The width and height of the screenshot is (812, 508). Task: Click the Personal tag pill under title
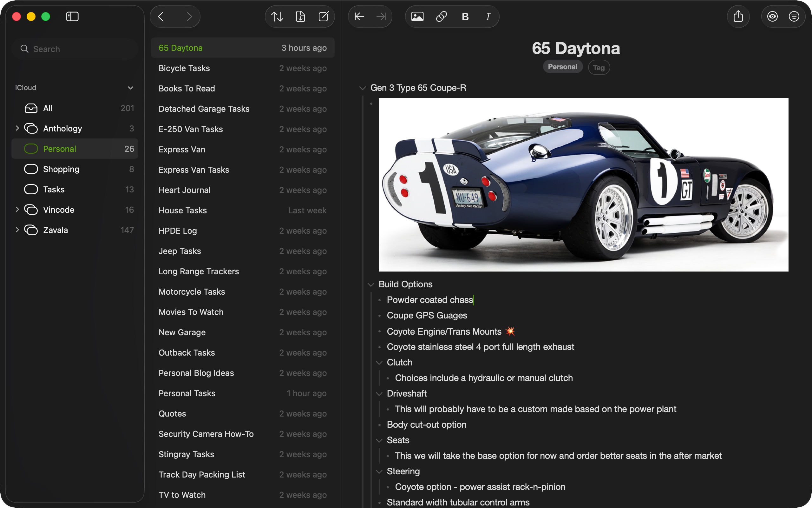tap(562, 67)
